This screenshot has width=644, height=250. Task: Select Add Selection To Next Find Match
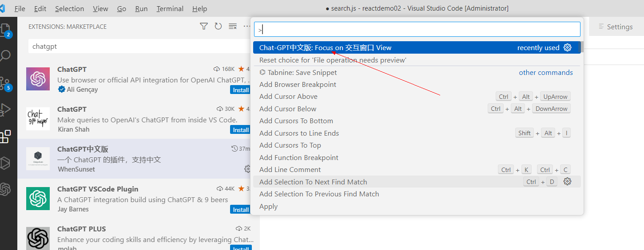click(x=417, y=182)
